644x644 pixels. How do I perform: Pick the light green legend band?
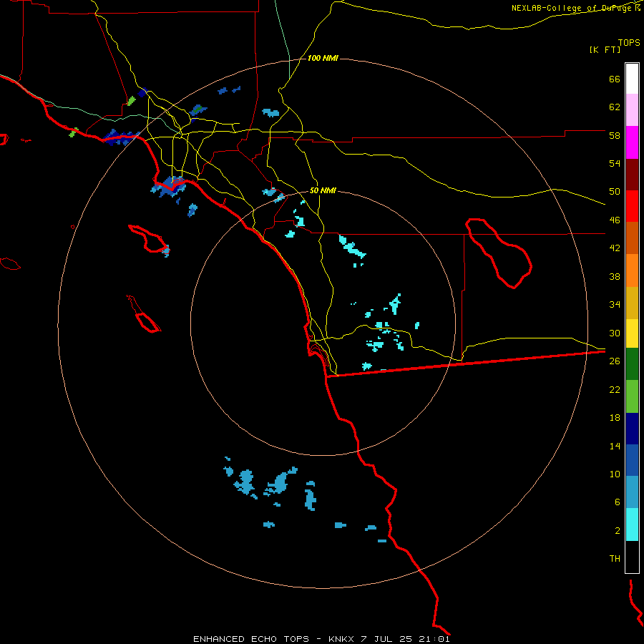pyautogui.click(x=632, y=396)
